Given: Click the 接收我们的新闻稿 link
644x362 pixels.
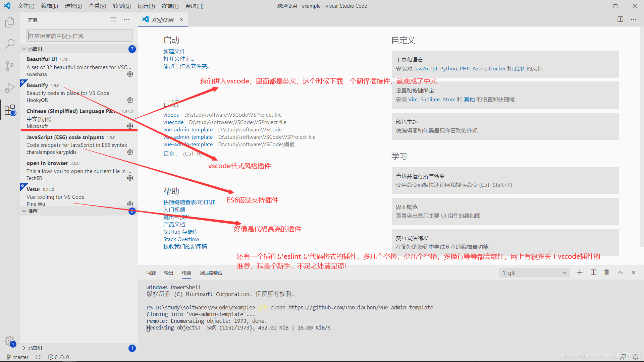Looking at the screenshot, I should 185,246.
